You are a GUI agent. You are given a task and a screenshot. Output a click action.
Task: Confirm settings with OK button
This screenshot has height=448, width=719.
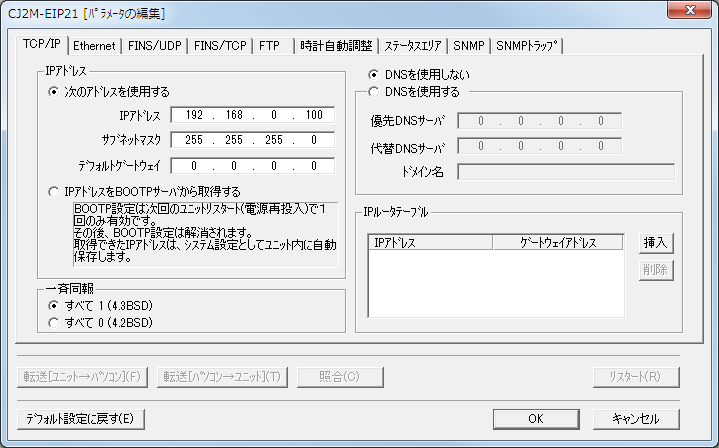[535, 418]
